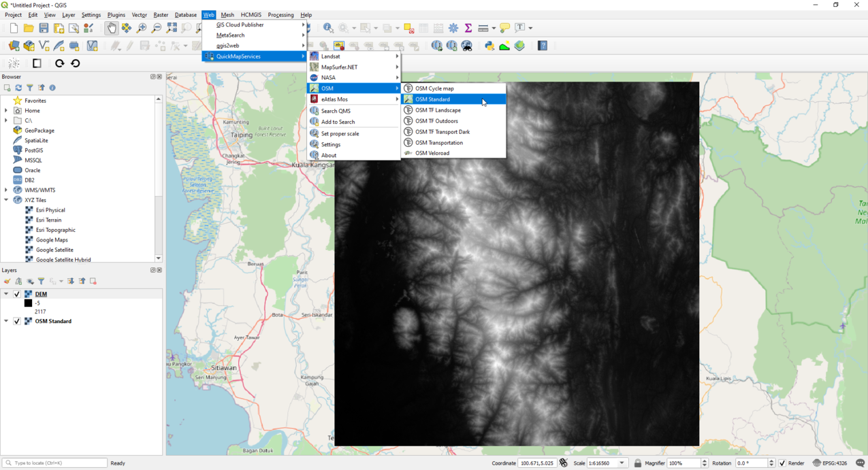This screenshot has height=470, width=868.
Task: Click inside the locate search field
Action: point(54,463)
